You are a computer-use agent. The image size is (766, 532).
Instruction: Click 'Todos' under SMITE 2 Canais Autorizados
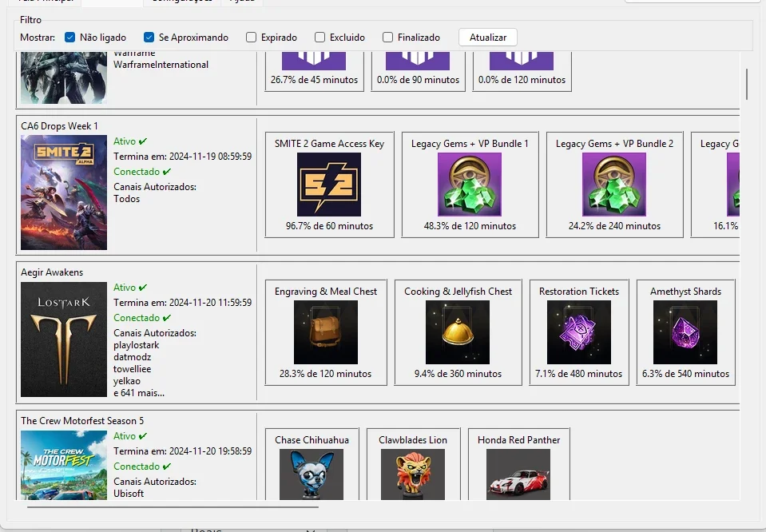click(126, 199)
